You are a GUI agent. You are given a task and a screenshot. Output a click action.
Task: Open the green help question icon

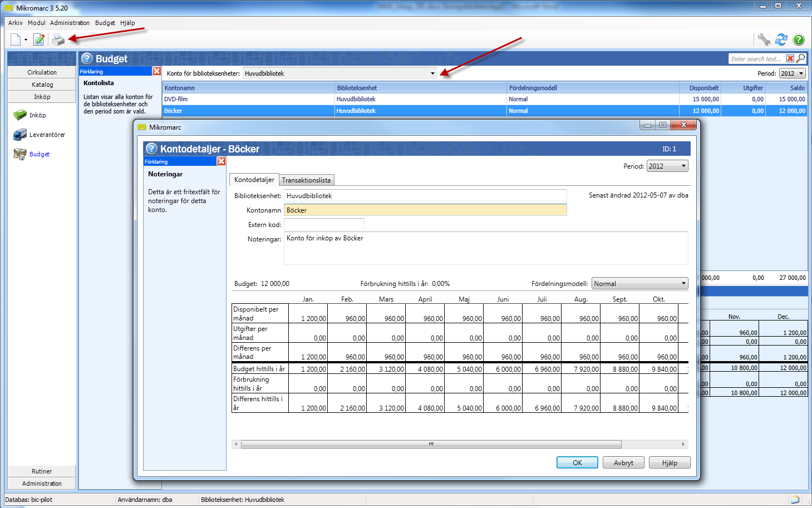click(x=799, y=40)
